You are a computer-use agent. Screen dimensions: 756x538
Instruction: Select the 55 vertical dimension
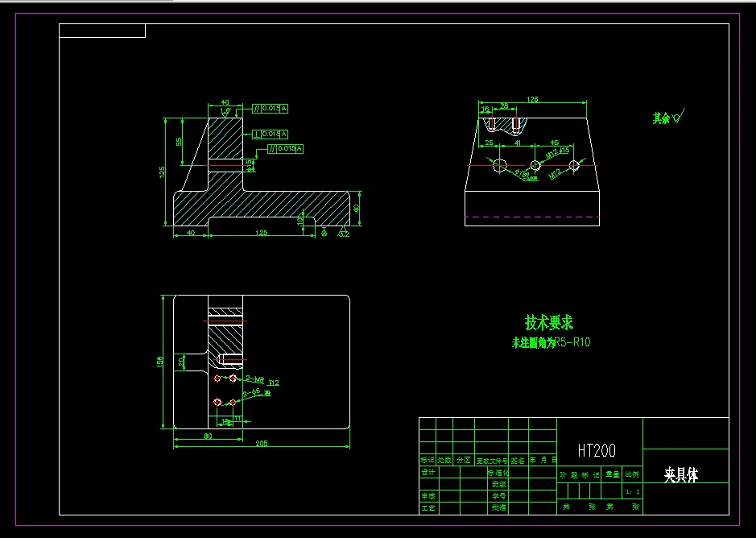click(x=179, y=142)
